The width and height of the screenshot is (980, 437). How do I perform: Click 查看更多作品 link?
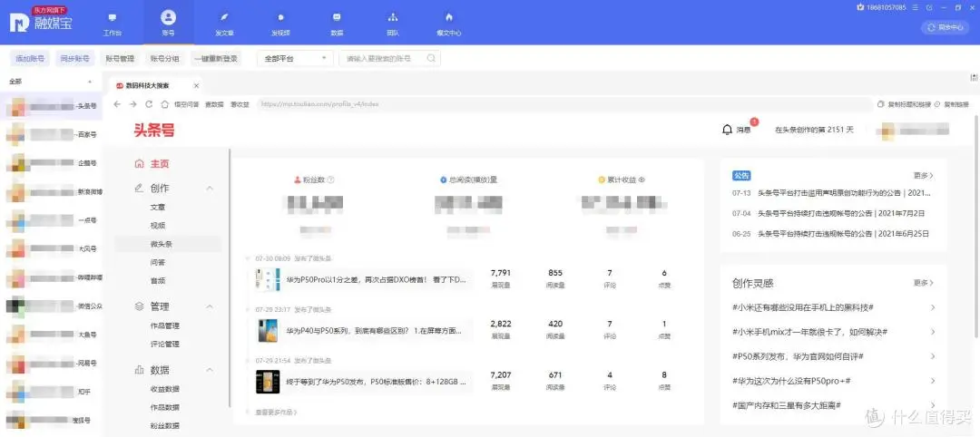(276, 412)
